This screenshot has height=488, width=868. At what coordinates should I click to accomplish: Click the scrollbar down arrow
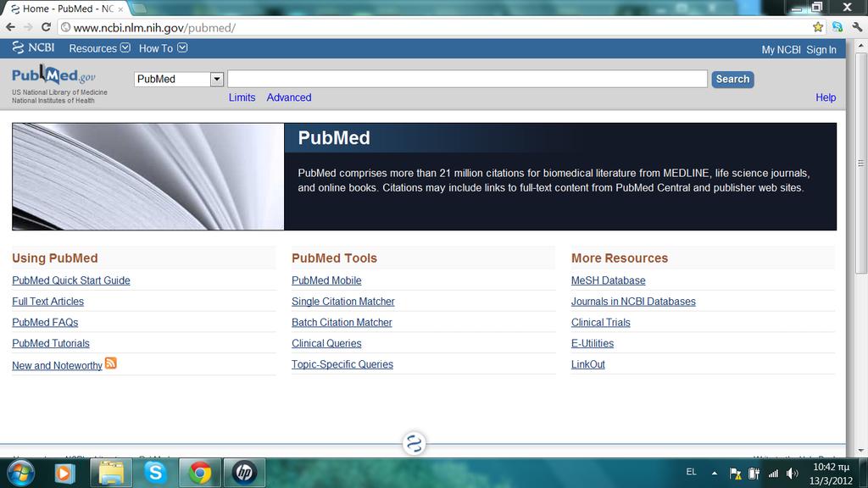coord(861,451)
